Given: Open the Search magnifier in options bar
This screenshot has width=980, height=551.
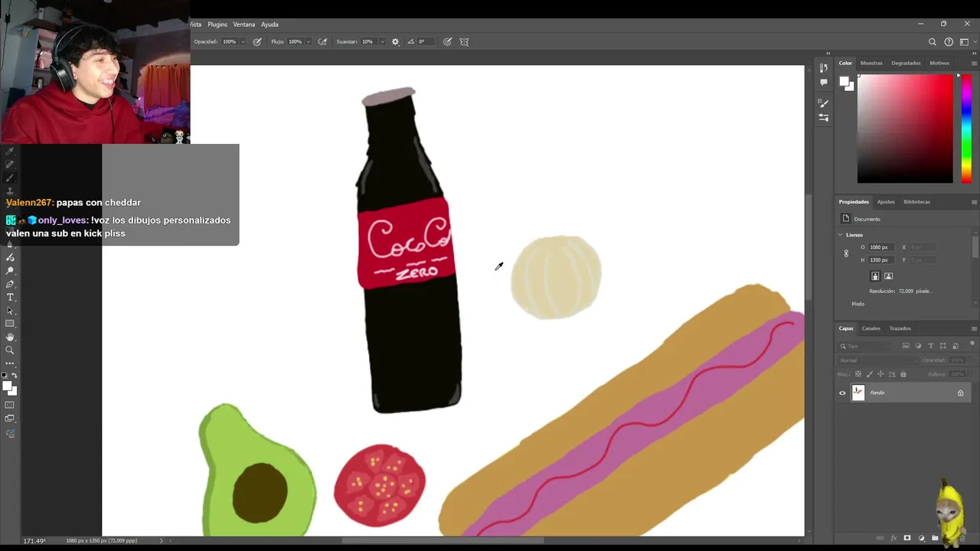Looking at the screenshot, I should pos(933,42).
